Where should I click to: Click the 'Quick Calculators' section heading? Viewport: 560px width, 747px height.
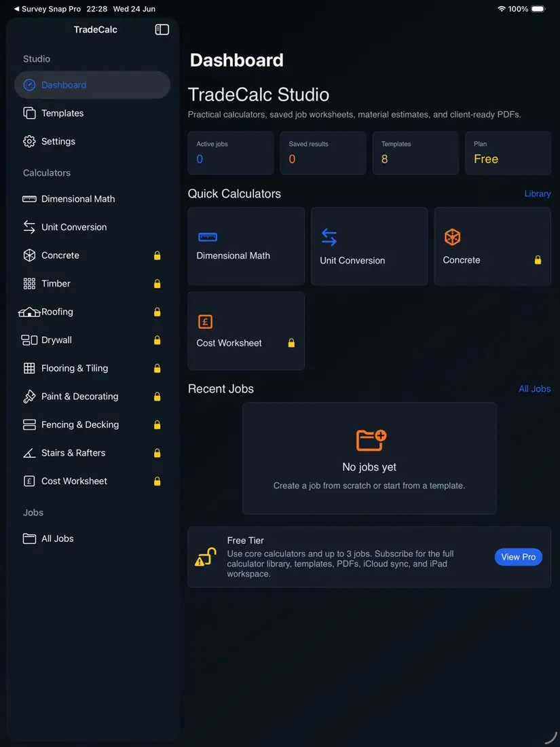click(x=234, y=194)
